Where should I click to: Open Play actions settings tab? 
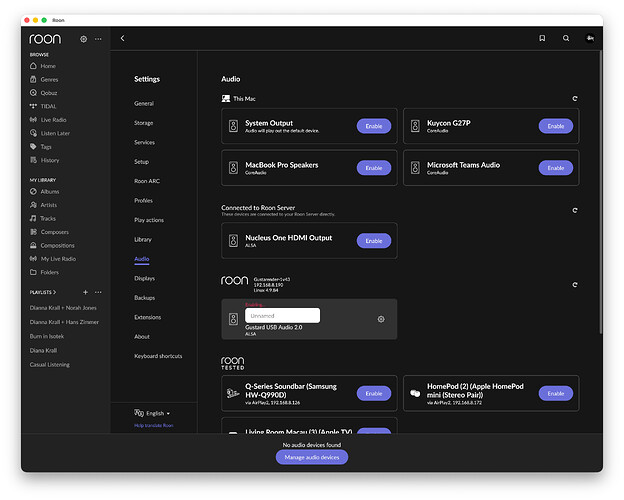[149, 220]
